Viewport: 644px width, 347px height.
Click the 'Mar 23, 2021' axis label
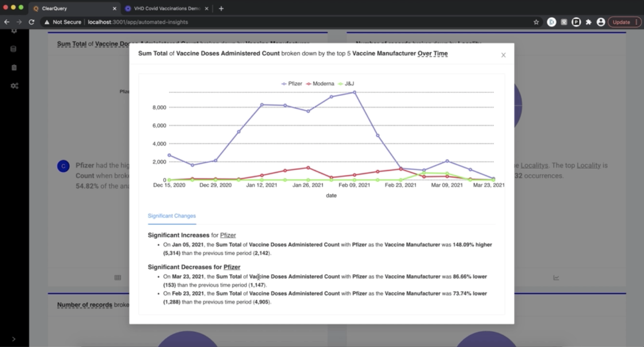coord(489,185)
